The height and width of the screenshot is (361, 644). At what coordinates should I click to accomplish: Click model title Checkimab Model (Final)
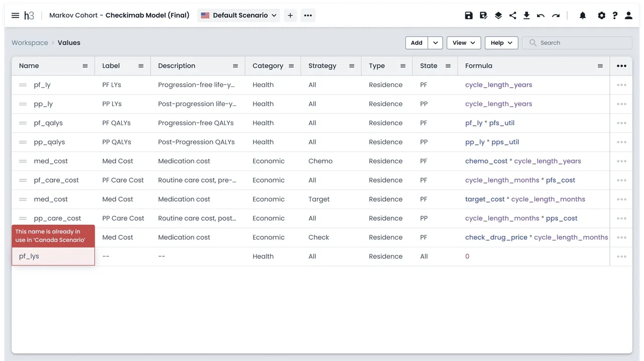point(147,16)
